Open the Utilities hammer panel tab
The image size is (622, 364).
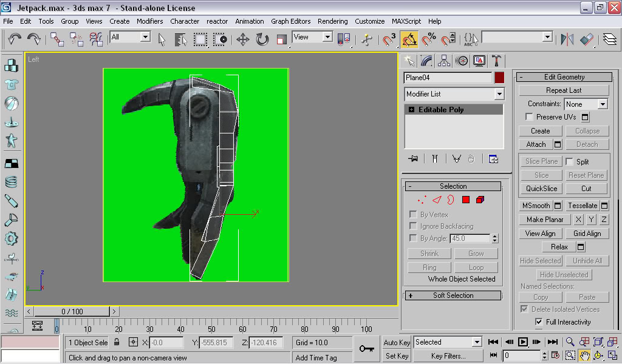[496, 60]
